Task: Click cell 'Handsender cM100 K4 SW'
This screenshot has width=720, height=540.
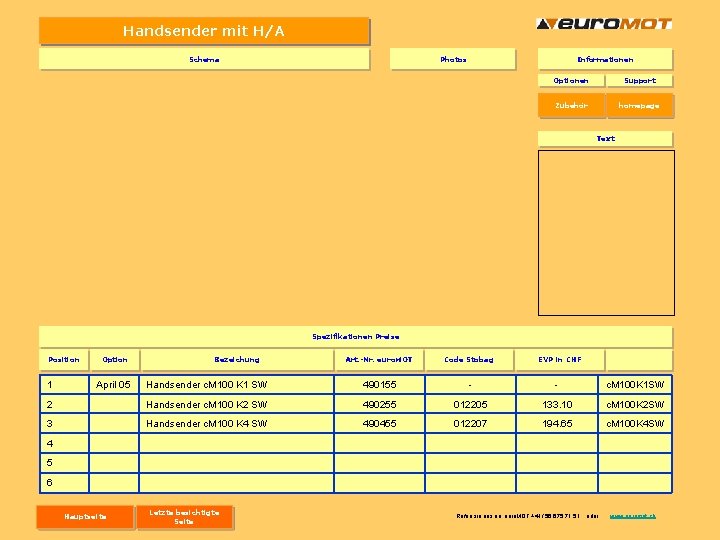Action: [x=236, y=423]
